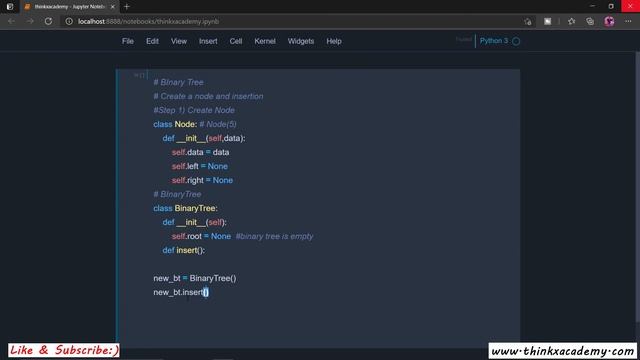Click the site information icon in the address bar

pos(69,21)
